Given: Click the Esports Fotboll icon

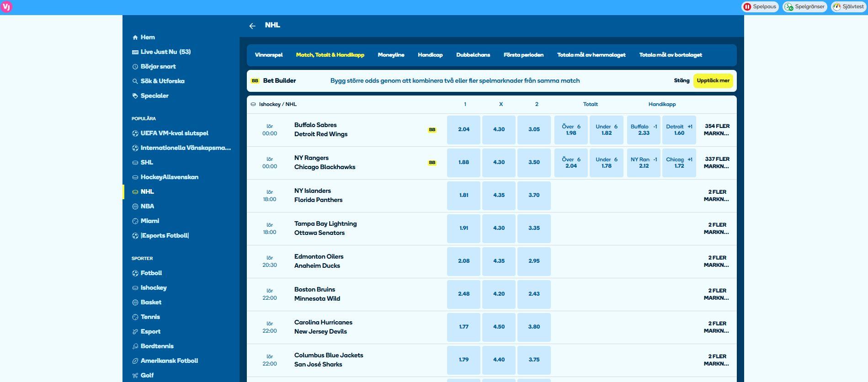Looking at the screenshot, I should click(x=135, y=236).
